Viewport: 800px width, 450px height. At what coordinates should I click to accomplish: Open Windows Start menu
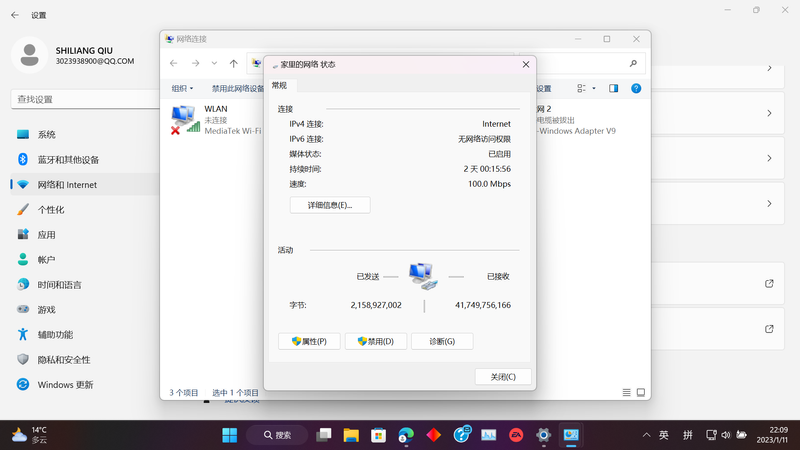click(229, 435)
